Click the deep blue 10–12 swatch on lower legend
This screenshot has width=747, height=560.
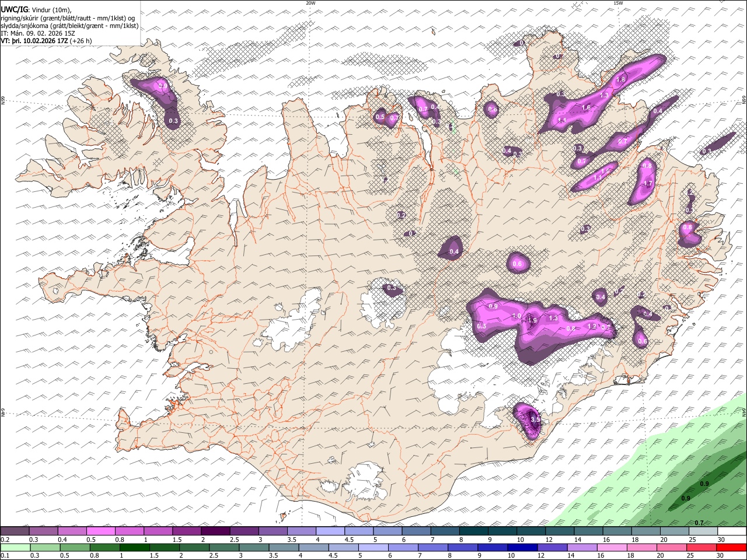(x=522, y=548)
